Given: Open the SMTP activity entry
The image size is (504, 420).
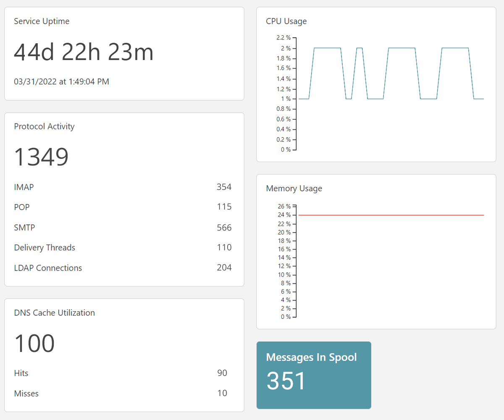Looking at the screenshot, I should point(24,228).
